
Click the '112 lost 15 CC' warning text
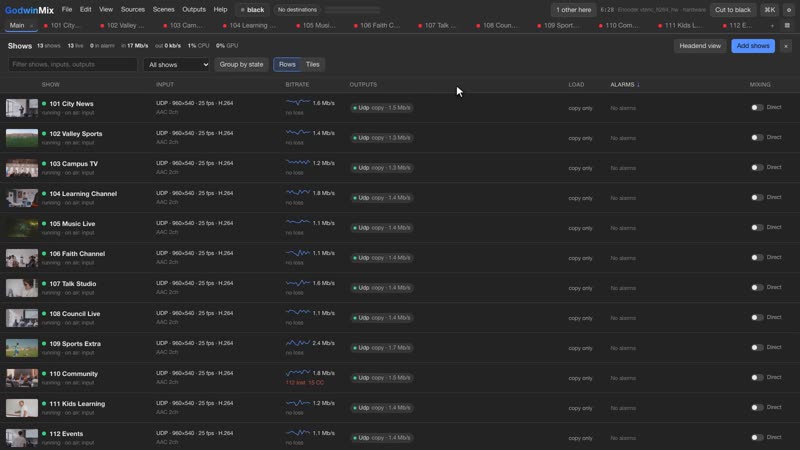click(x=305, y=383)
